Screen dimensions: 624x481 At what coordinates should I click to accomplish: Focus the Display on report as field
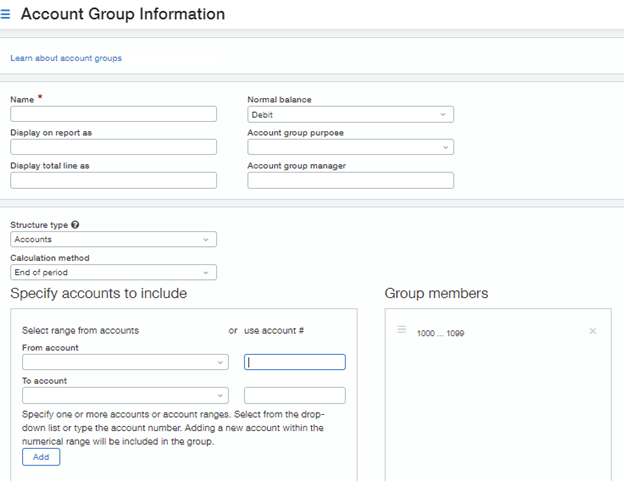113,147
